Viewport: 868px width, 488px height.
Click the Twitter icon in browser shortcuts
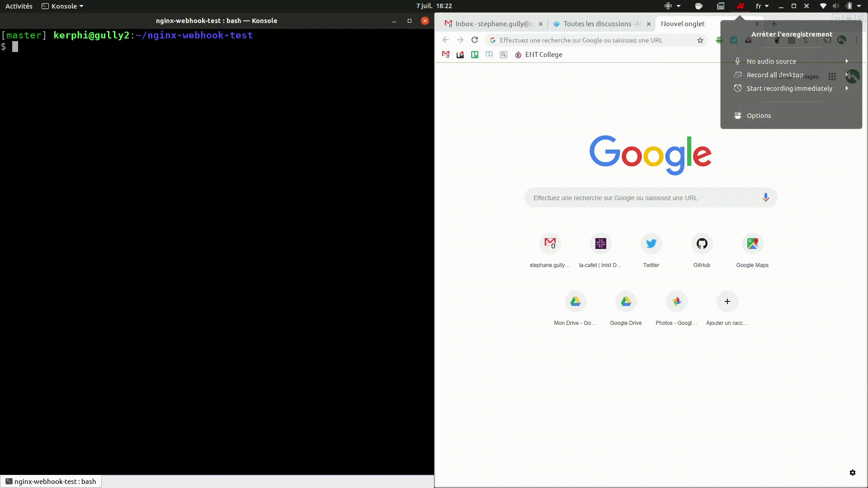[x=651, y=243]
